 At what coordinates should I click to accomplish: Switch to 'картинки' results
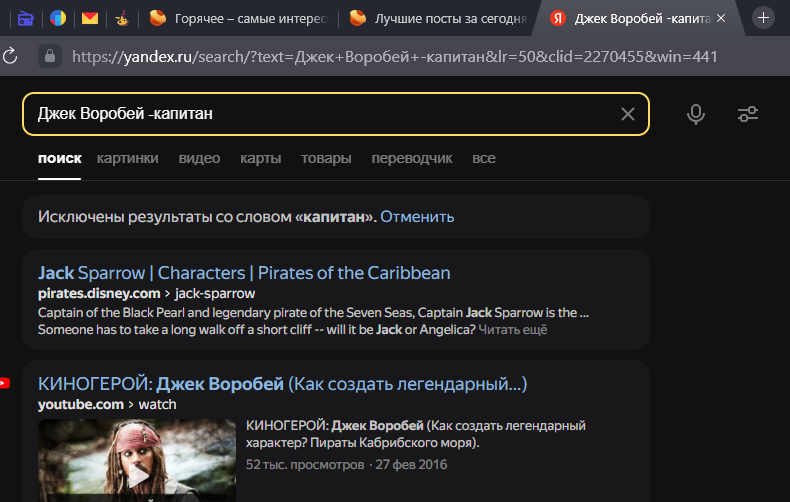[x=127, y=158]
